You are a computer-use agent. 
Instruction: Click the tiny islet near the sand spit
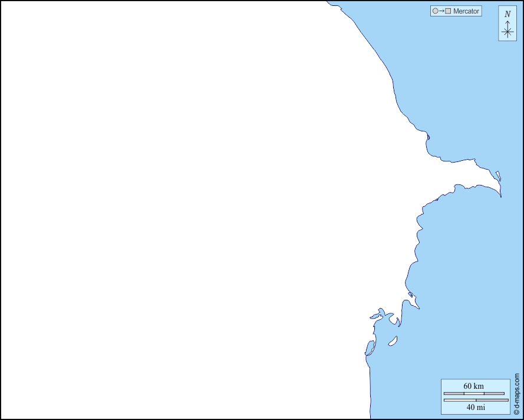[410, 295]
